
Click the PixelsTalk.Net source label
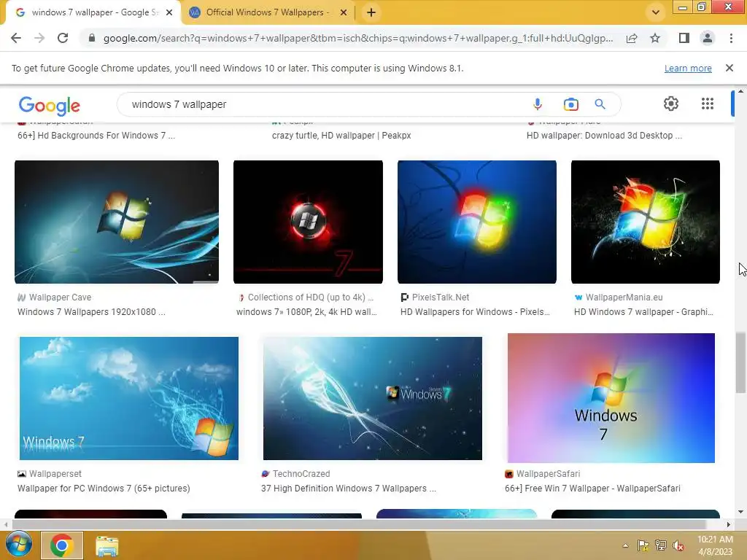(441, 297)
